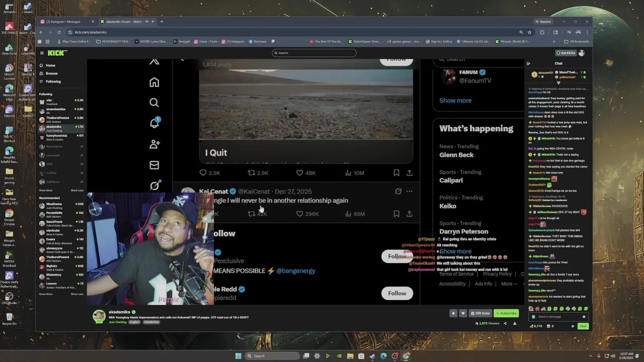Click the Gemini button in Chrome
Image resolution: width=644 pixels, height=362 pixels.
pyautogui.click(x=543, y=22)
